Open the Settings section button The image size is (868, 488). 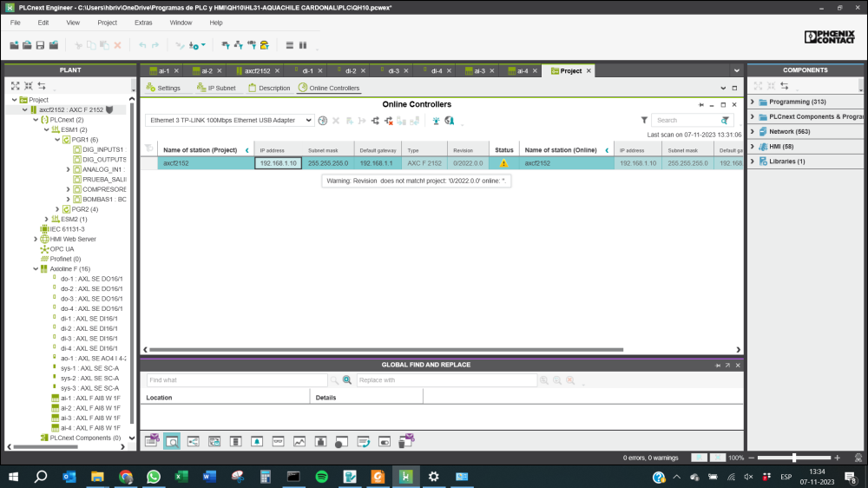pyautogui.click(x=163, y=88)
